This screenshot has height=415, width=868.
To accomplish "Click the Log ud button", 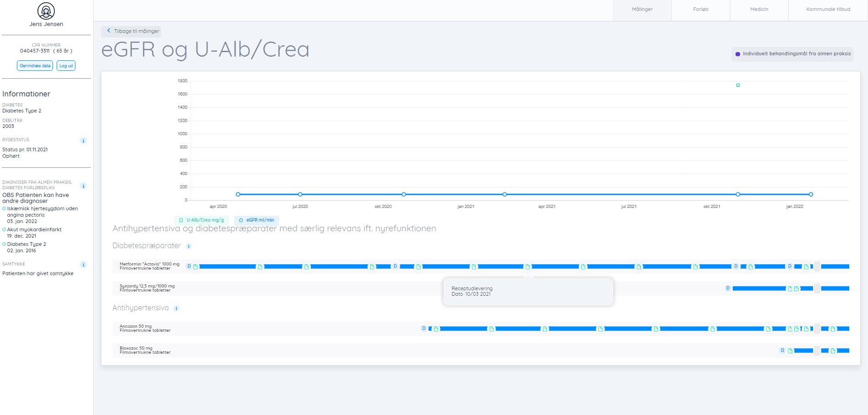I will [x=66, y=66].
